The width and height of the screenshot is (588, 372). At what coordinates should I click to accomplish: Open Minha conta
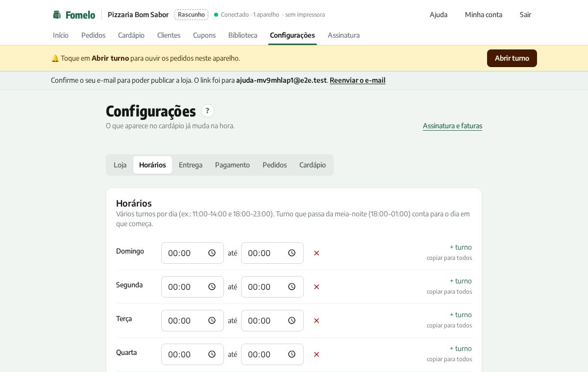484,15
